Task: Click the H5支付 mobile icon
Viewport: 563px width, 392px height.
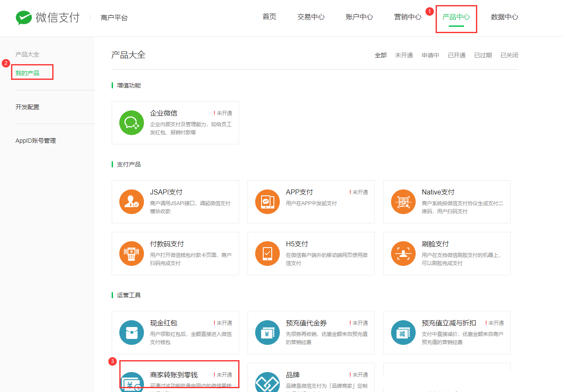Action: click(x=267, y=254)
